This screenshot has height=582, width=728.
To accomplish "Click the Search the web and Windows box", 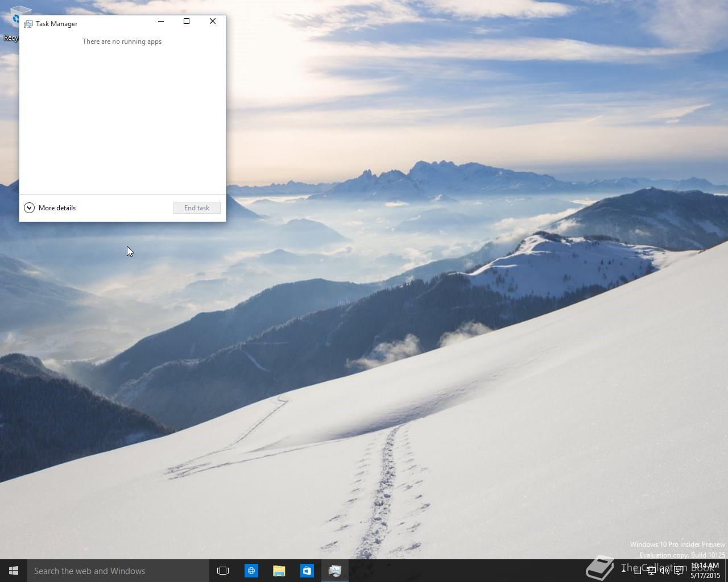I will 118,571.
